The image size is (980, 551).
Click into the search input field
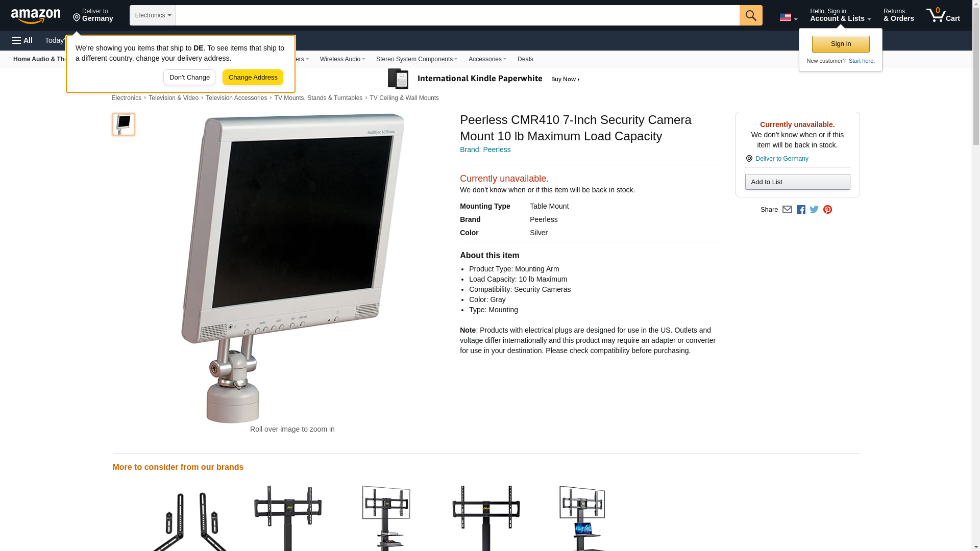tap(457, 15)
